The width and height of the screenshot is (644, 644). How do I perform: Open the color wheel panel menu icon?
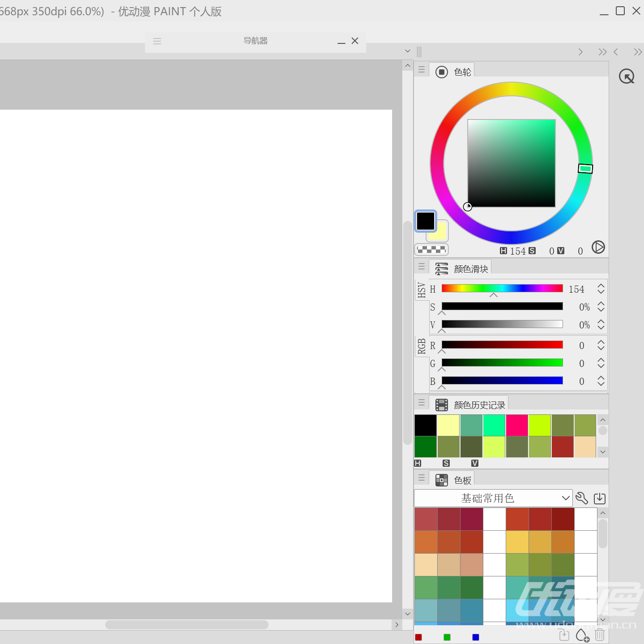click(x=422, y=70)
